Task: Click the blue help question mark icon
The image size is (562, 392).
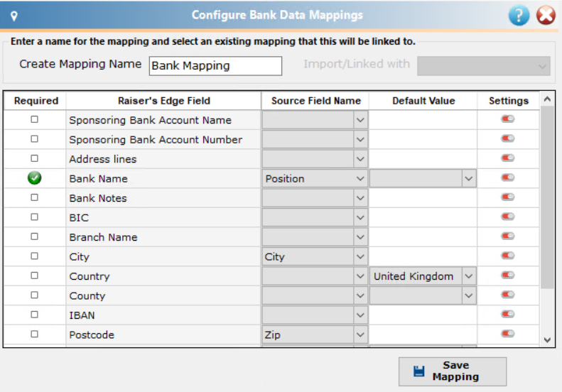Action: pos(519,16)
